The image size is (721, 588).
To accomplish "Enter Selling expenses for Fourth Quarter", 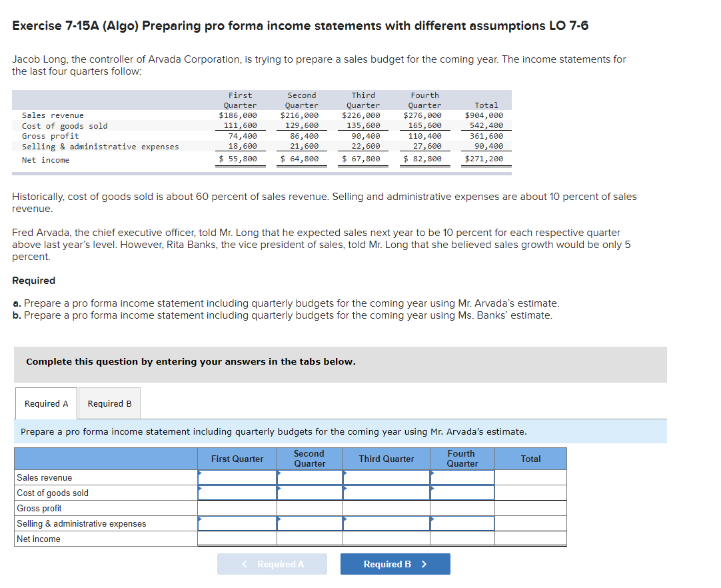I will pyautogui.click(x=462, y=523).
